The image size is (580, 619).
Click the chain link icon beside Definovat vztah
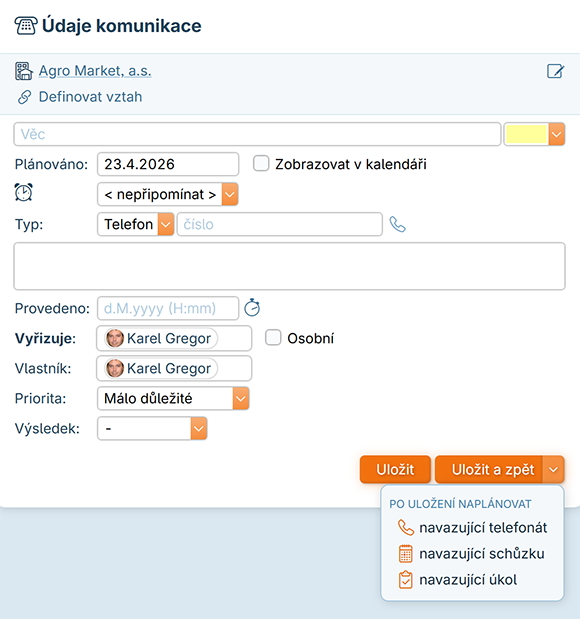click(x=24, y=97)
